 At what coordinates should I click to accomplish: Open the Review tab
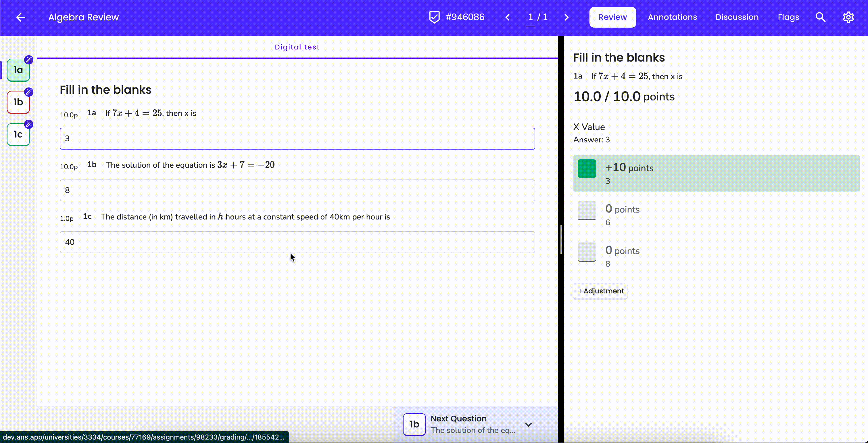point(612,17)
